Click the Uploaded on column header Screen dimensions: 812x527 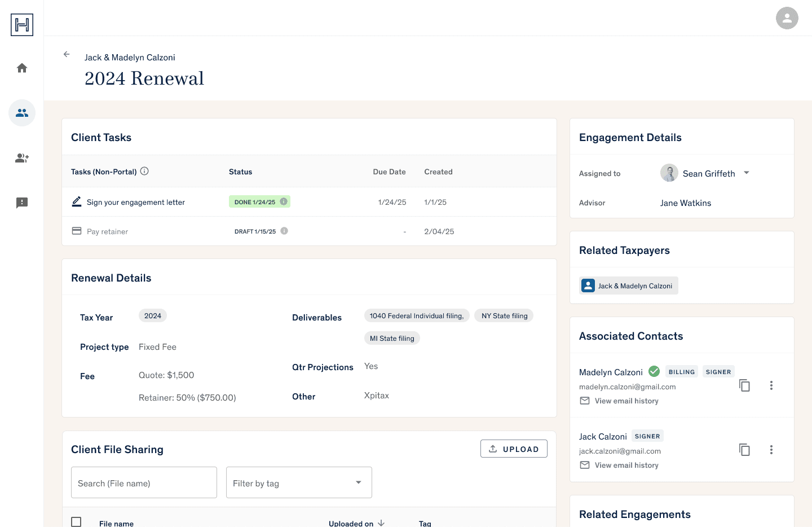(351, 524)
